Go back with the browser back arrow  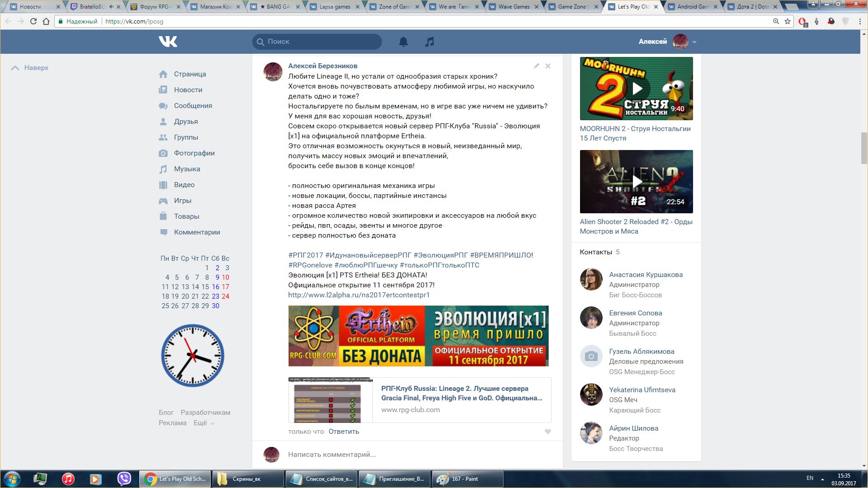point(8,21)
